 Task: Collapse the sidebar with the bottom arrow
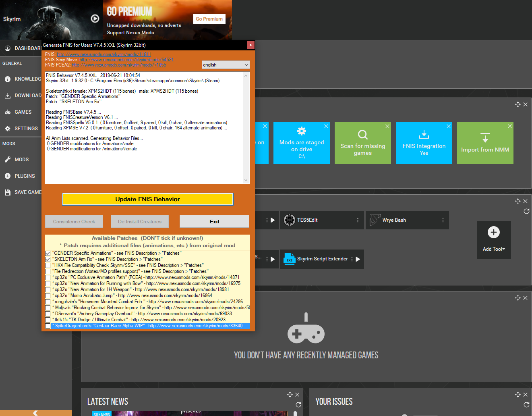[x=36, y=413]
